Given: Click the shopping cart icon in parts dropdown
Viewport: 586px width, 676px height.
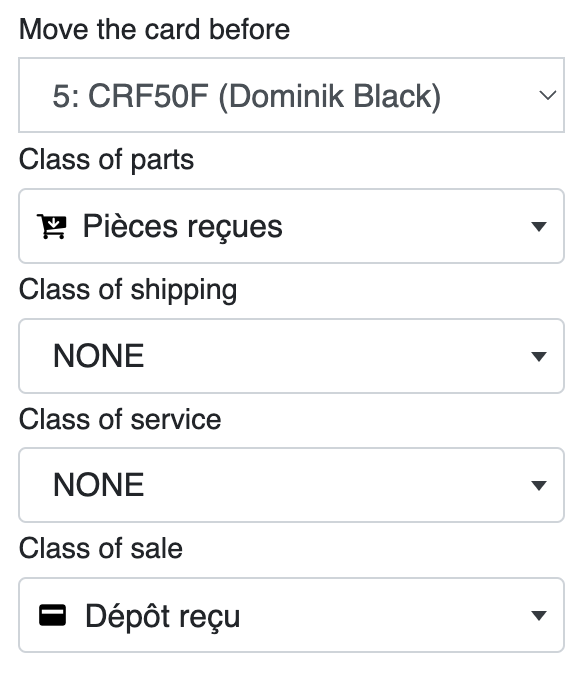Looking at the screenshot, I should [x=52, y=226].
